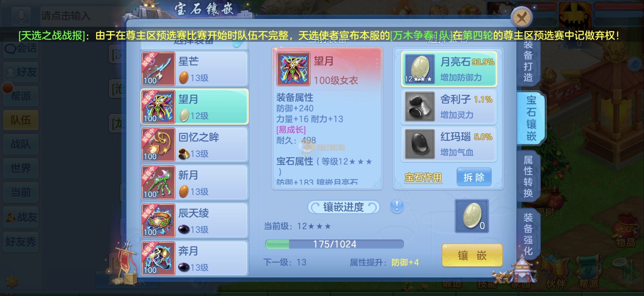Select the 奔月 shoes equipment icon
644x296 pixels.
158,258
